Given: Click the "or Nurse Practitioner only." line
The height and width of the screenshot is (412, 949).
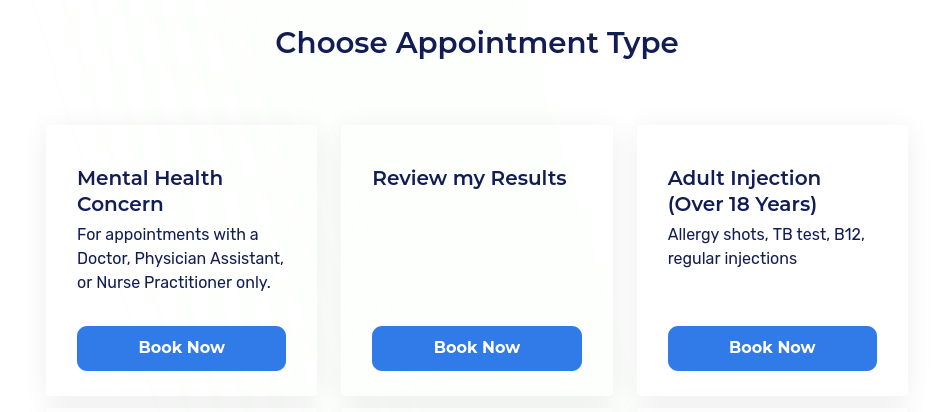Looking at the screenshot, I should coord(174,282).
